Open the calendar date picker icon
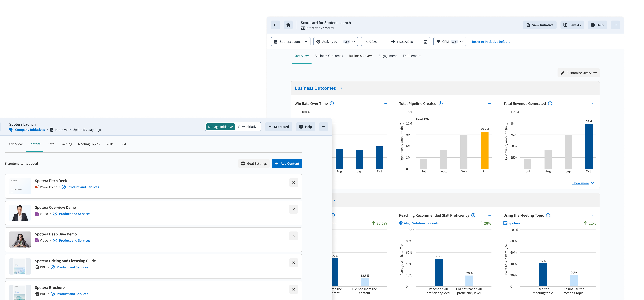 coord(425,42)
